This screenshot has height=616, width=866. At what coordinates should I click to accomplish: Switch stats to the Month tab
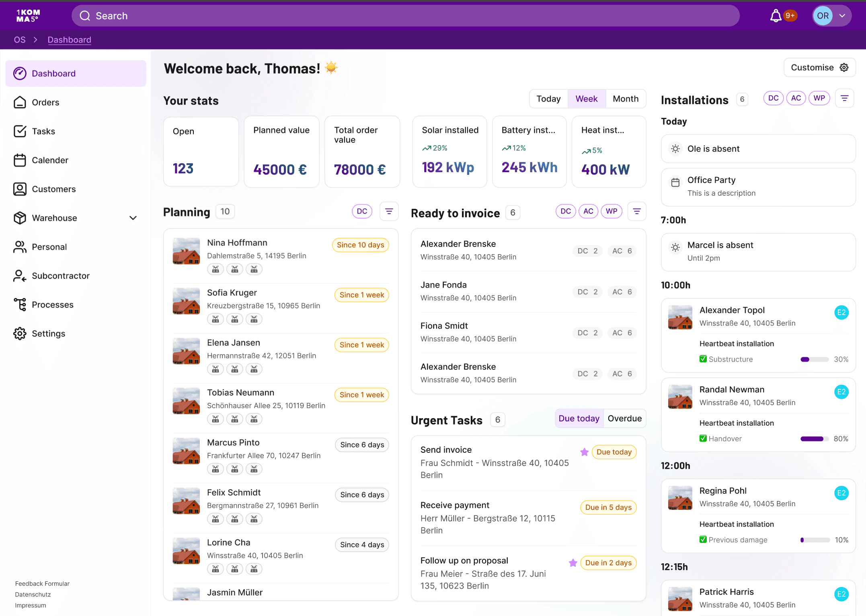626,99
